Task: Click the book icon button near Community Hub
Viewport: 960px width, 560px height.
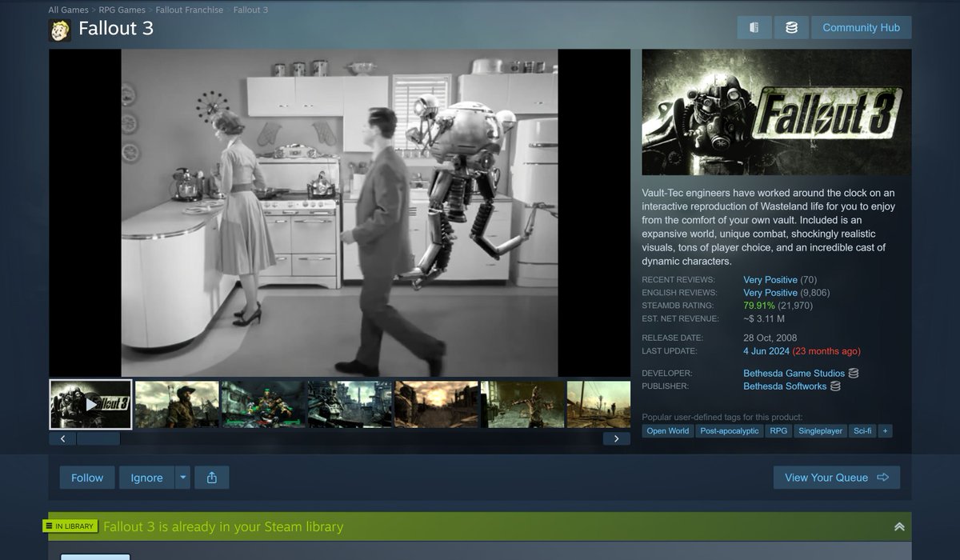Action: [754, 27]
